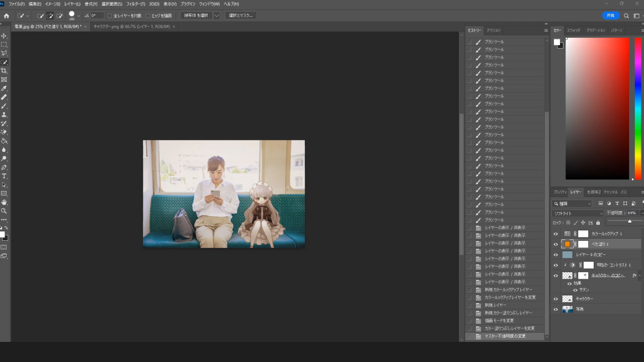Filter layers by type layers icon

pyautogui.click(x=617, y=204)
